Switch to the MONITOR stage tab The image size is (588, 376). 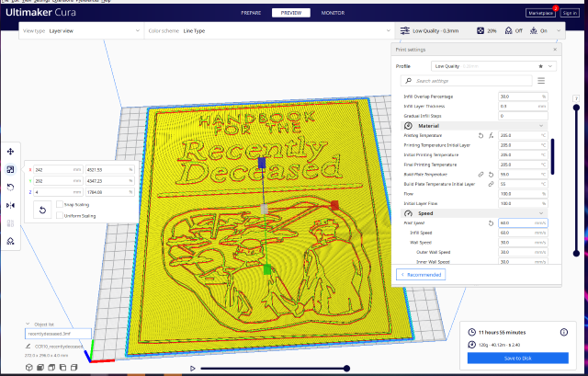pyautogui.click(x=333, y=13)
